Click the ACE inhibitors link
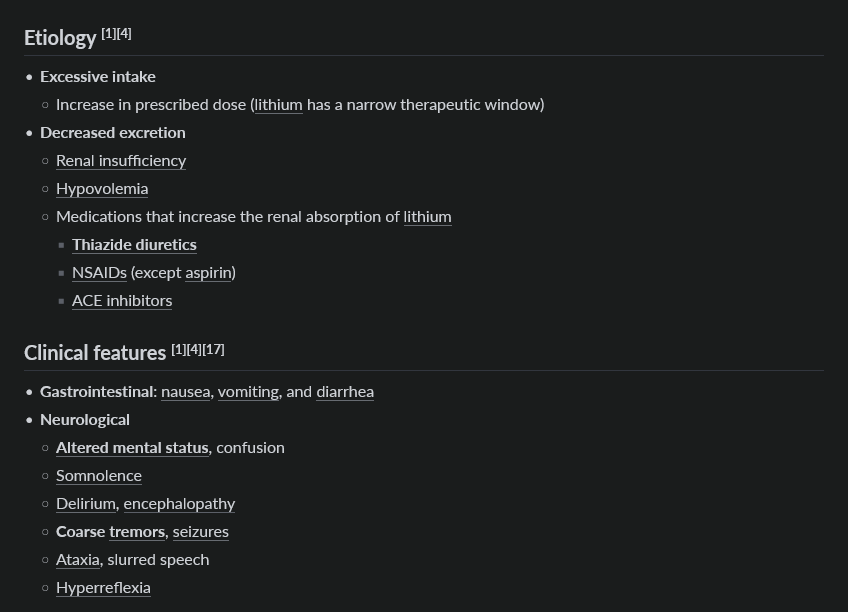 pos(122,301)
